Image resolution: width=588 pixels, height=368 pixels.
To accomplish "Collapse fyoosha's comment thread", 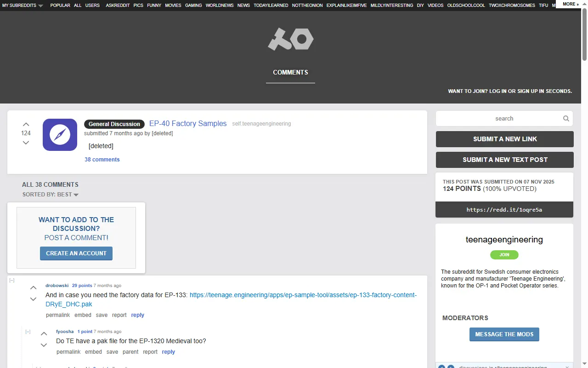I will (28, 332).
